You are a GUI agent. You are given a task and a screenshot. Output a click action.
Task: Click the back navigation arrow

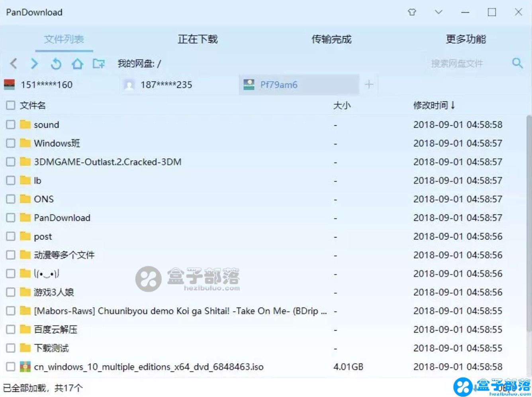14,64
